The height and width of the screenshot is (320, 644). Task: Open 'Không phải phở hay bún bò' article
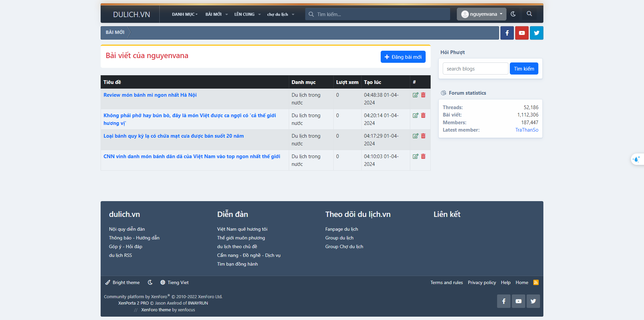[x=190, y=119]
